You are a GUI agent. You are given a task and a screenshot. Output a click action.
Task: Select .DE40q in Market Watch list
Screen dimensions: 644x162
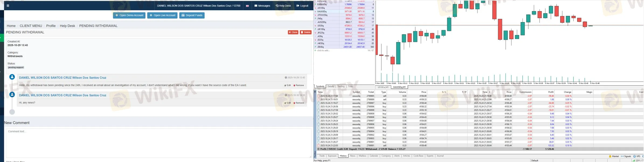pos(344,47)
